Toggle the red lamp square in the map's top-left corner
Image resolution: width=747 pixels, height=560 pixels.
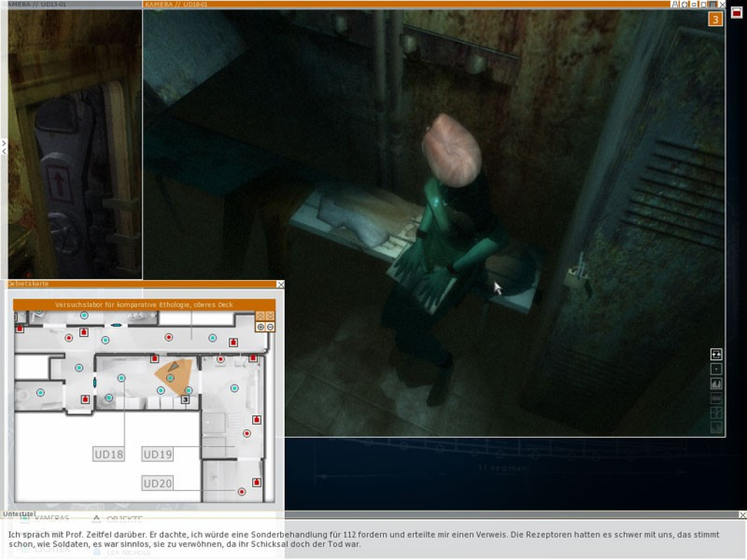tap(20, 329)
